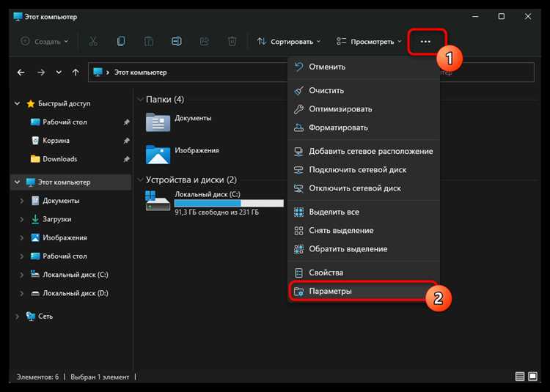Click the Cut scissors icon
Screen dimensions: 550x392
tap(93, 41)
